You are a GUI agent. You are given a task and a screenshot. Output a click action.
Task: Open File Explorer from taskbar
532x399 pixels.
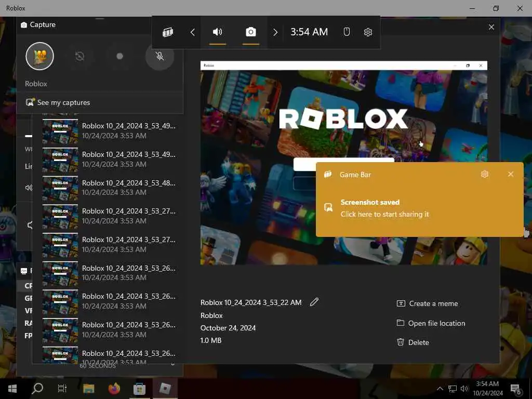(88, 389)
